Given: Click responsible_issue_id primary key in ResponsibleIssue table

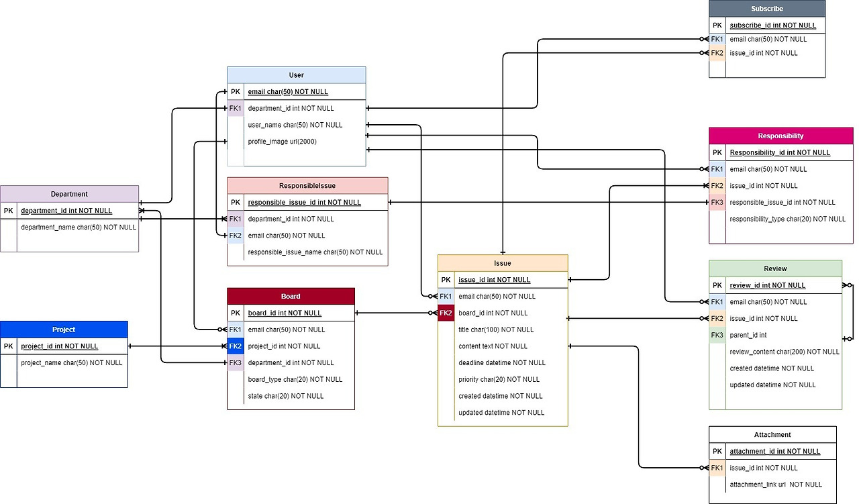Looking at the screenshot, I should click(x=307, y=203).
